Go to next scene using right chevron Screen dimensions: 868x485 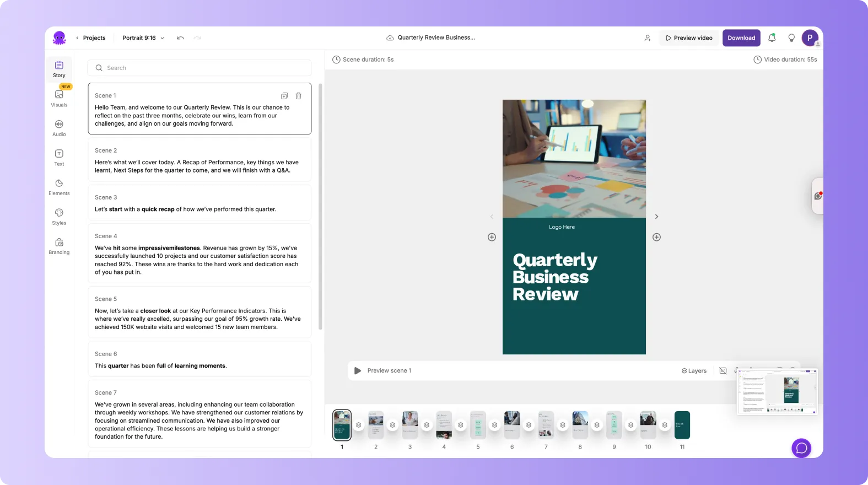click(656, 217)
